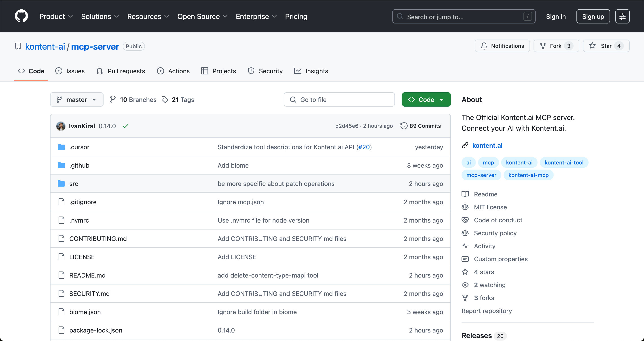Open the Issues tab icon
Image resolution: width=644 pixels, height=341 pixels.
[x=59, y=71]
